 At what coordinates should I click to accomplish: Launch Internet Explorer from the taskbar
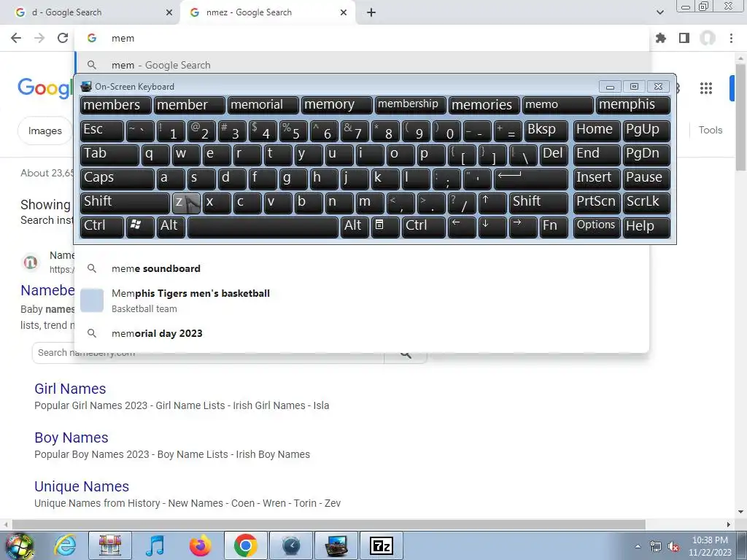coord(64,545)
